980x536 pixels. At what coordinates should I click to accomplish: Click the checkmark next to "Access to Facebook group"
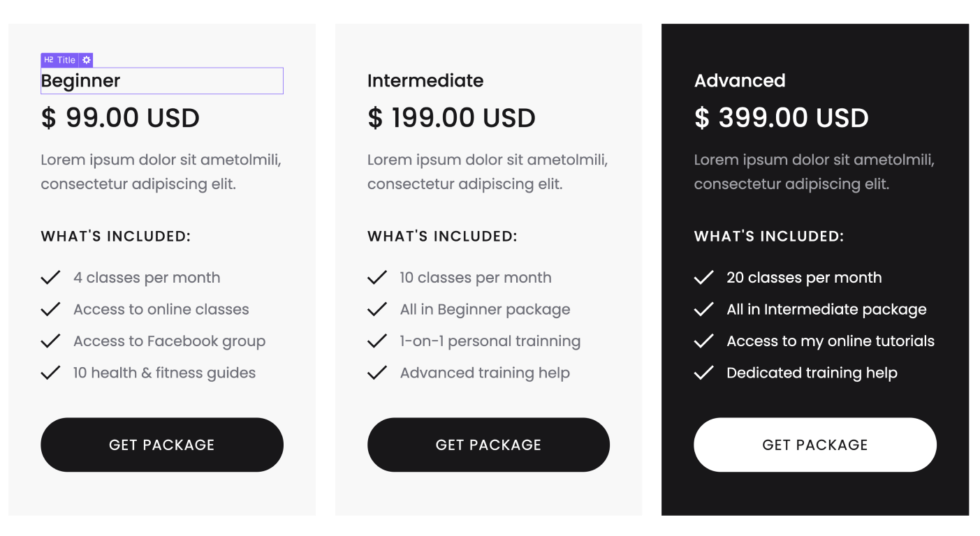[x=50, y=341]
